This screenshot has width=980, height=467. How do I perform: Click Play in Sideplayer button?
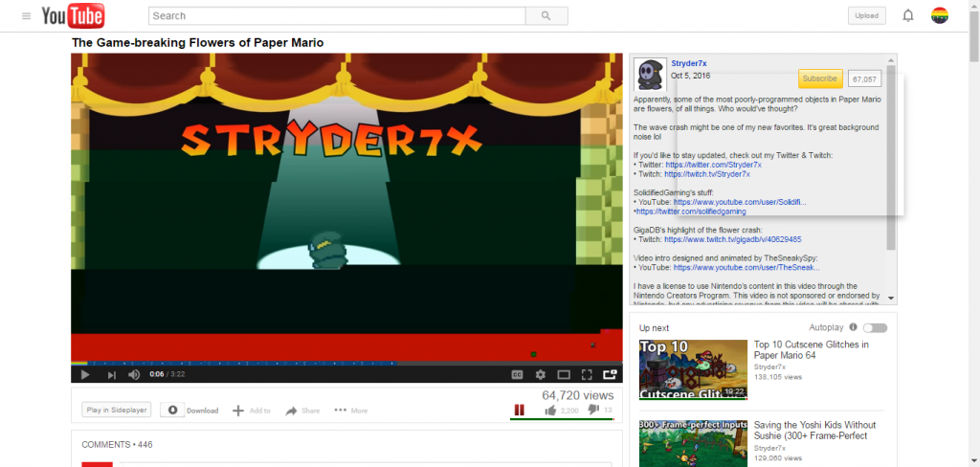click(x=116, y=411)
